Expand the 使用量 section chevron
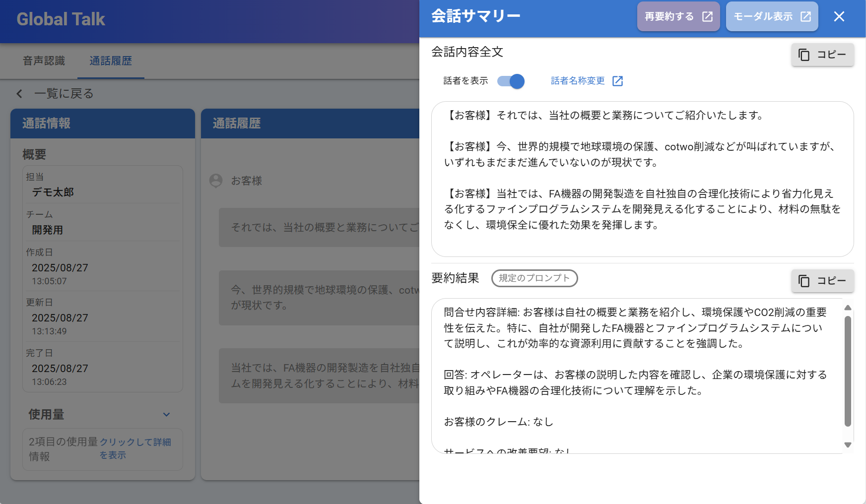The width and height of the screenshot is (866, 504). coord(167,415)
